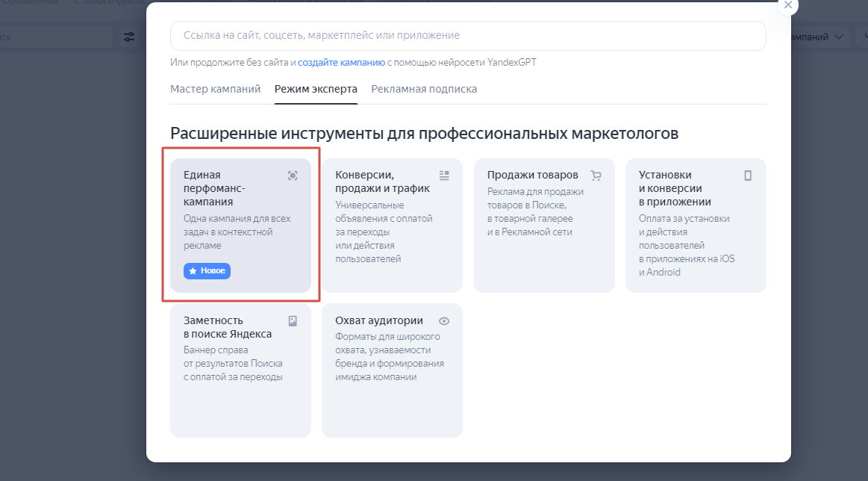Select the Установки и конверсии в приложении title
This screenshot has height=481, width=868.
point(675,188)
